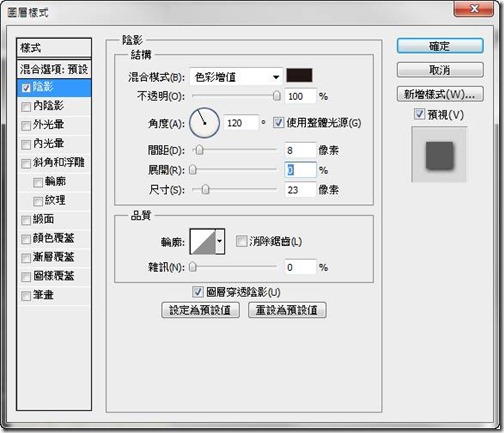This screenshot has height=433, width=504.
Task: Click the 不透明 opacity slider handle
Action: 277,96
